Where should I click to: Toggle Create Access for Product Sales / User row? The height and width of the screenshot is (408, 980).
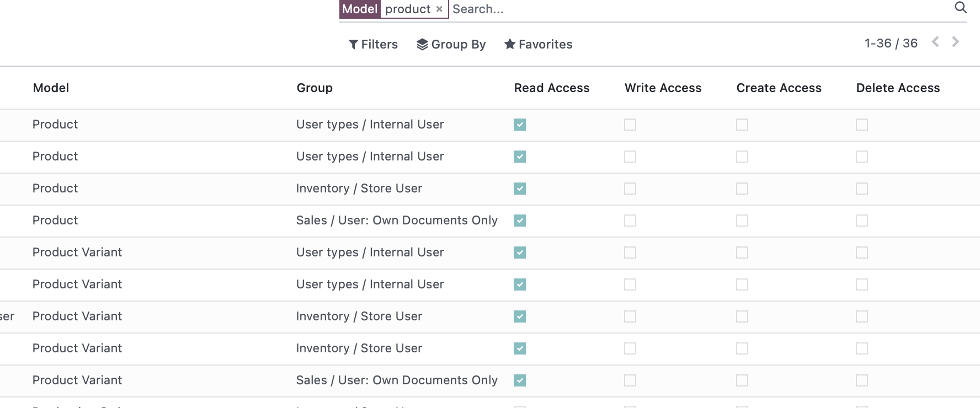[x=742, y=221]
